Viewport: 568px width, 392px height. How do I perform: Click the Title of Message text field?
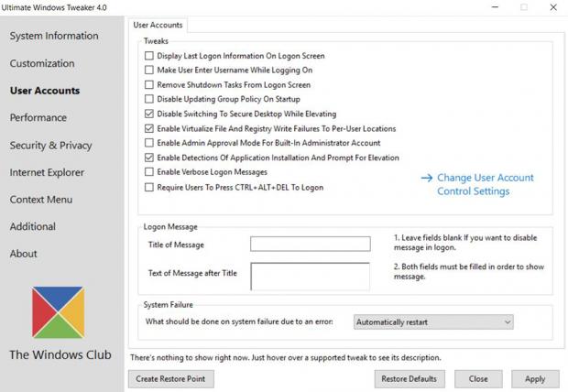tap(310, 245)
